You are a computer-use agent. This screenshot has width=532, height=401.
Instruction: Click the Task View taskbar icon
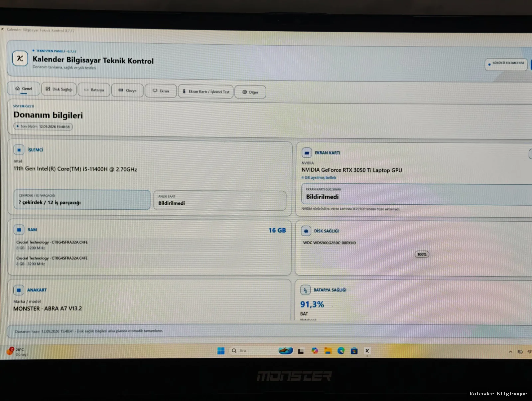(x=301, y=351)
